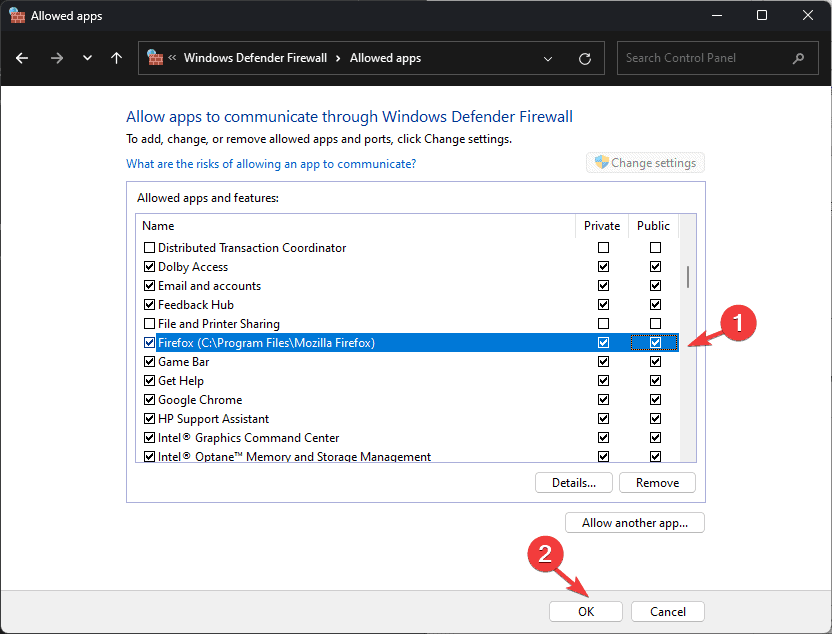
Task: Maximize the Allowed apps window
Action: tap(761, 15)
